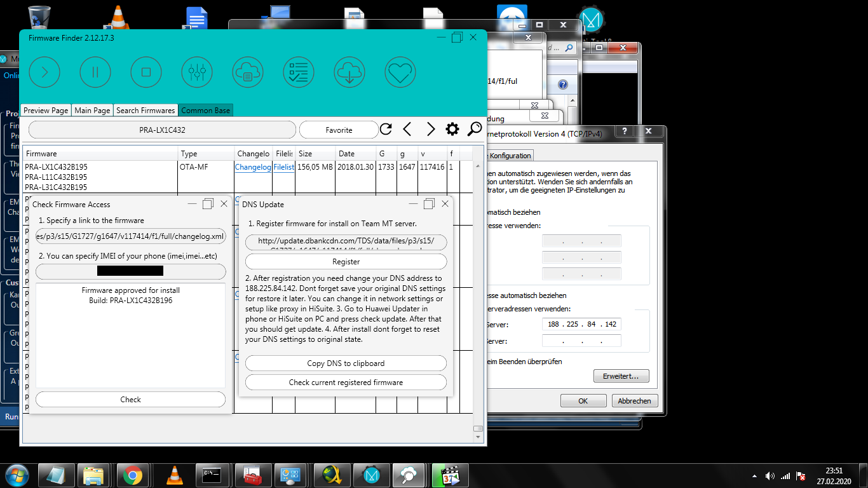The width and height of the screenshot is (868, 488).
Task: Click the Register button in DNS Update
Action: pyautogui.click(x=346, y=262)
